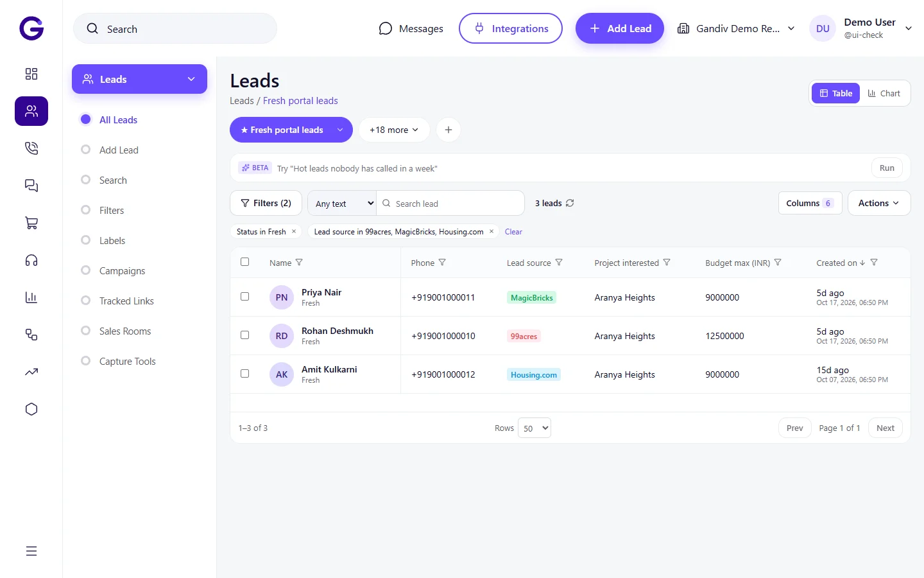924x578 pixels.
Task: Open the Demo User account menu
Action: tap(861, 28)
